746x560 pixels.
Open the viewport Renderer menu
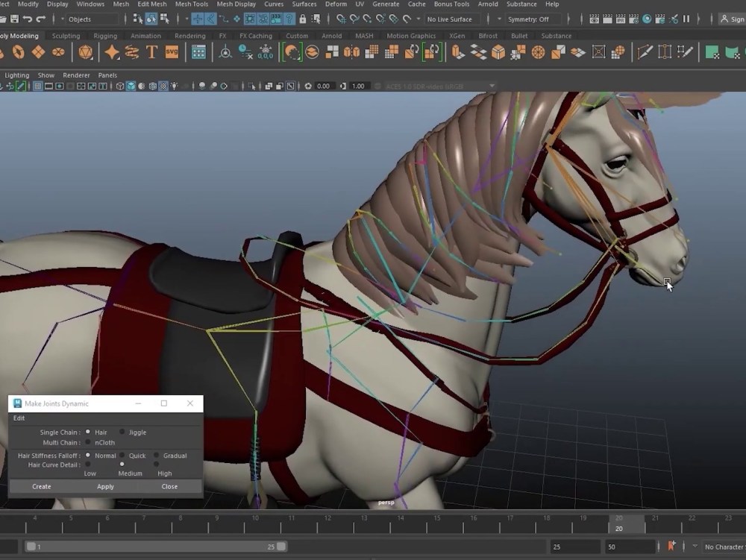pyautogui.click(x=76, y=75)
